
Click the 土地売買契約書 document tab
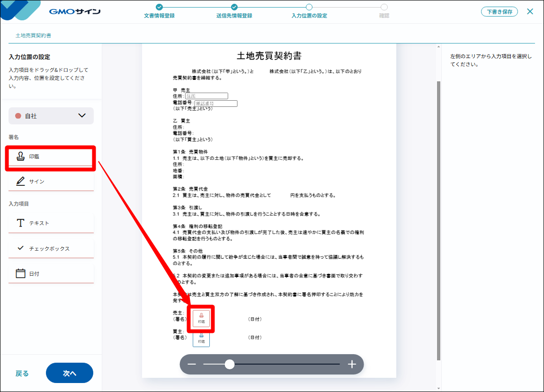(x=33, y=35)
